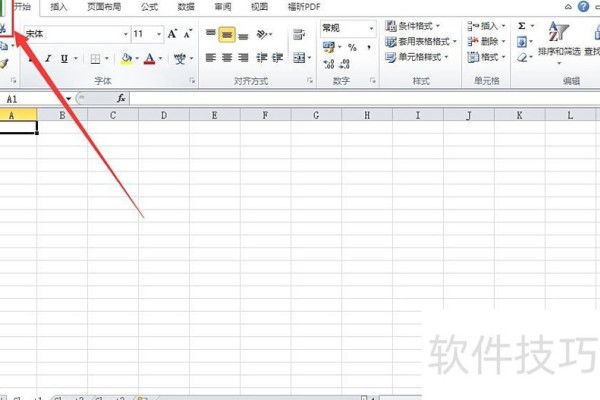The image size is (600, 400).
Task: Click the Decrease Font Size icon
Action: coord(188,34)
